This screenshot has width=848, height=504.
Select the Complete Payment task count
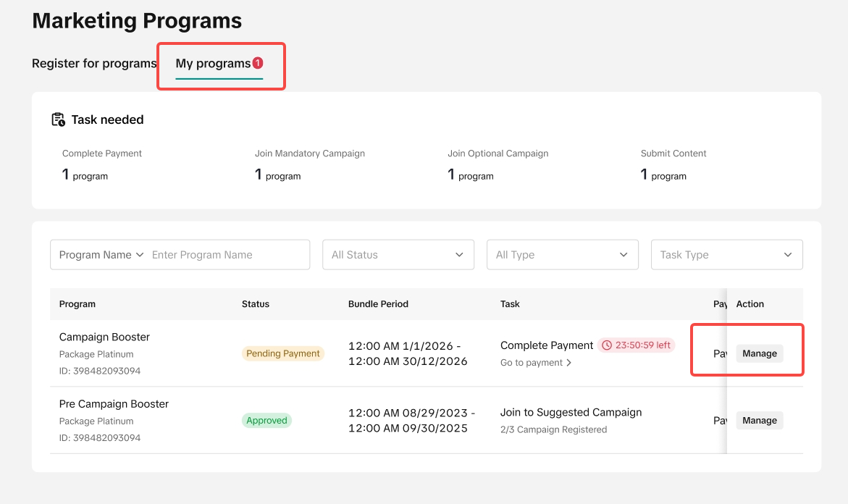[85, 175]
